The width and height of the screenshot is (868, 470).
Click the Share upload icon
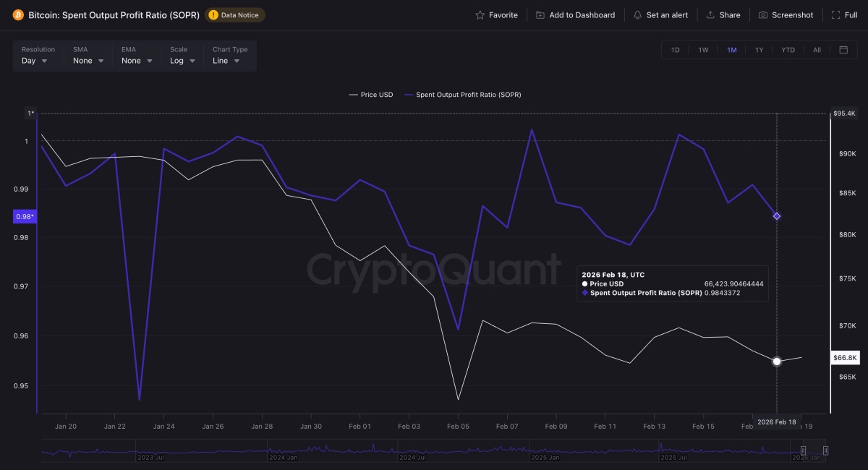(x=710, y=14)
